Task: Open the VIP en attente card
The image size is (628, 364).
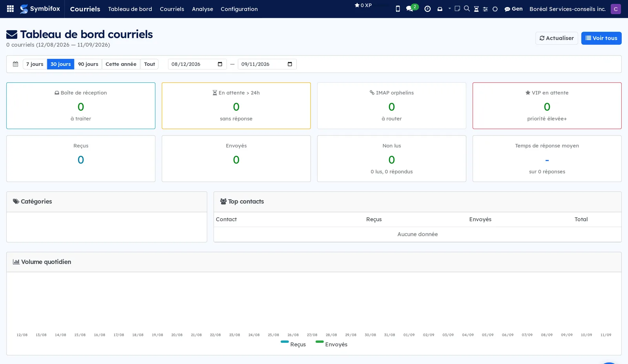Action: [547, 106]
